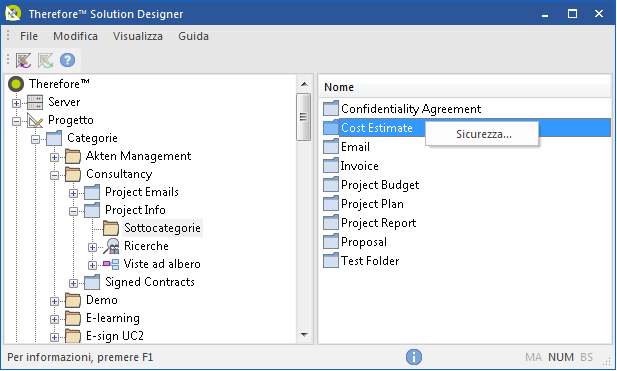Click the Proposal item icon in list
Viewport: 617px width, 371px height.
point(331,242)
